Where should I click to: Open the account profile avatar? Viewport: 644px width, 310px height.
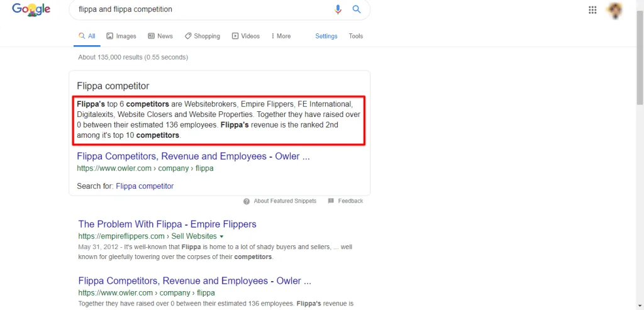pos(614,10)
